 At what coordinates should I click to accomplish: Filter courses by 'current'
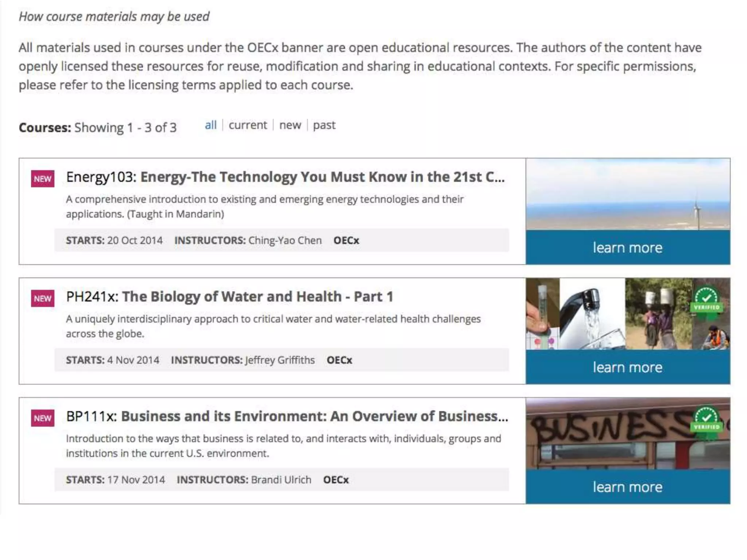click(x=248, y=125)
